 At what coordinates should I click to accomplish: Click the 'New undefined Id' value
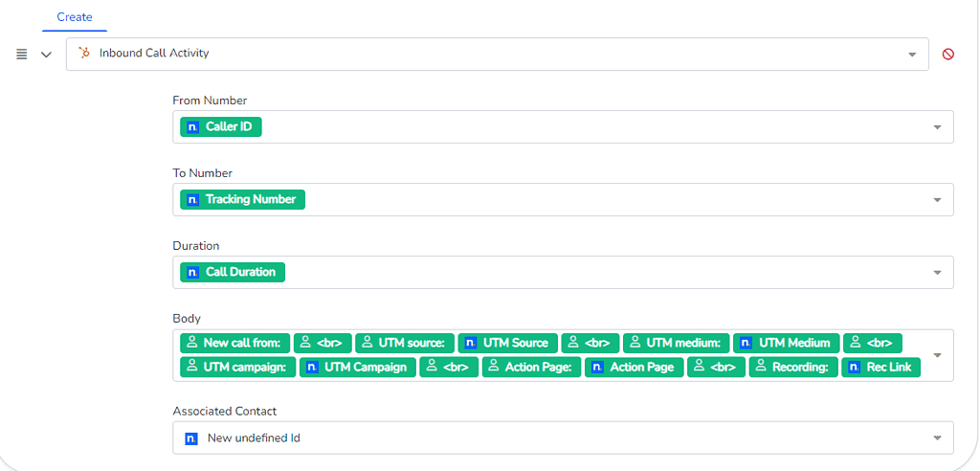[x=254, y=438]
